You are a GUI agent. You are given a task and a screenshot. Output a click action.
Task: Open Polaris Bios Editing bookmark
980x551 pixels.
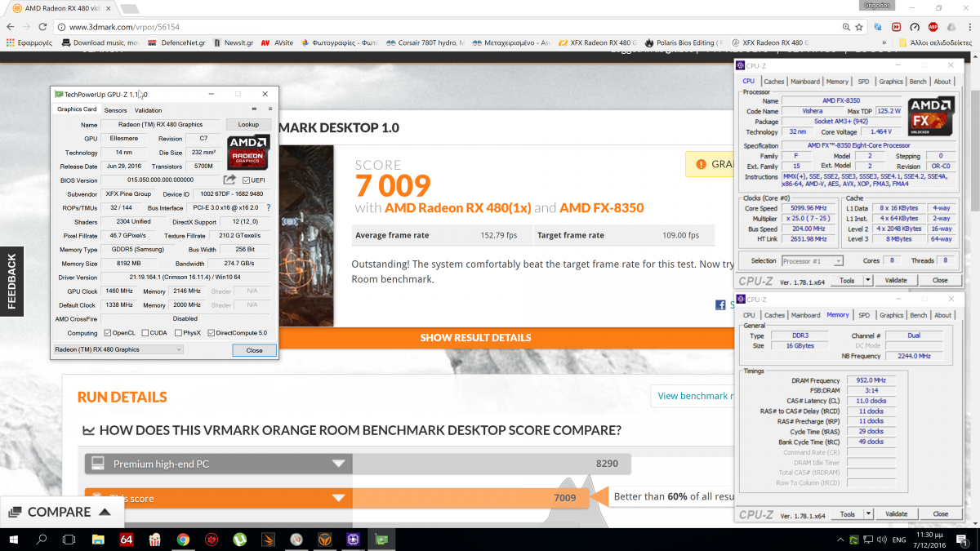pos(684,42)
